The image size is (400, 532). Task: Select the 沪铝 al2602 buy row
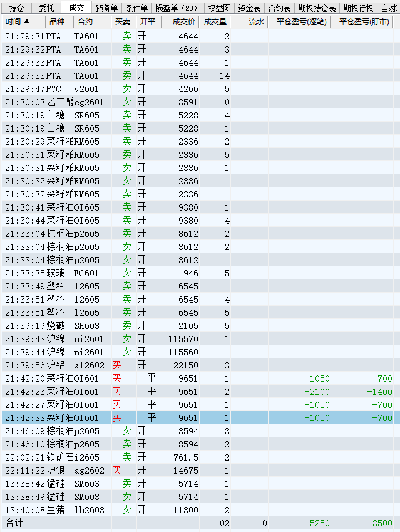[125, 365]
